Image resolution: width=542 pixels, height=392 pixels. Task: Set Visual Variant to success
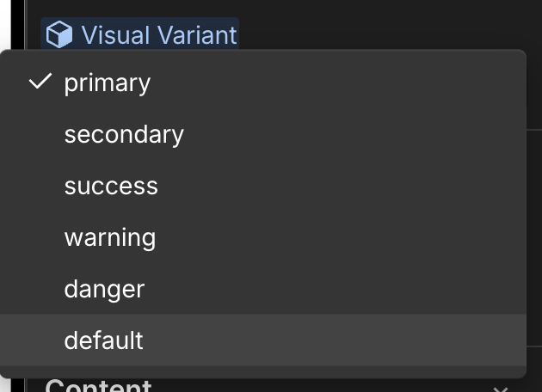tap(111, 186)
